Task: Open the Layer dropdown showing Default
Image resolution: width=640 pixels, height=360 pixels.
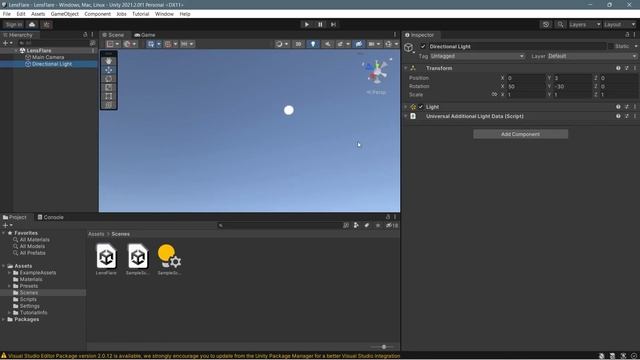Action: (592, 56)
